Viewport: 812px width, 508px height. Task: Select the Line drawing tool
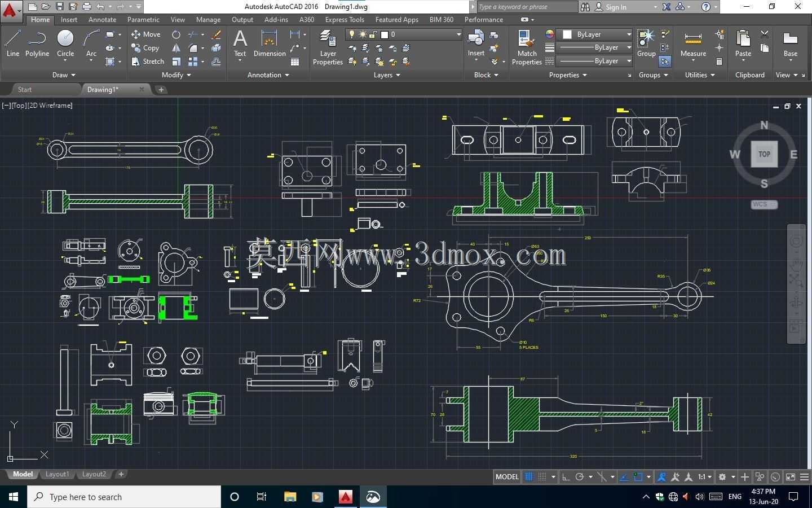[12, 44]
